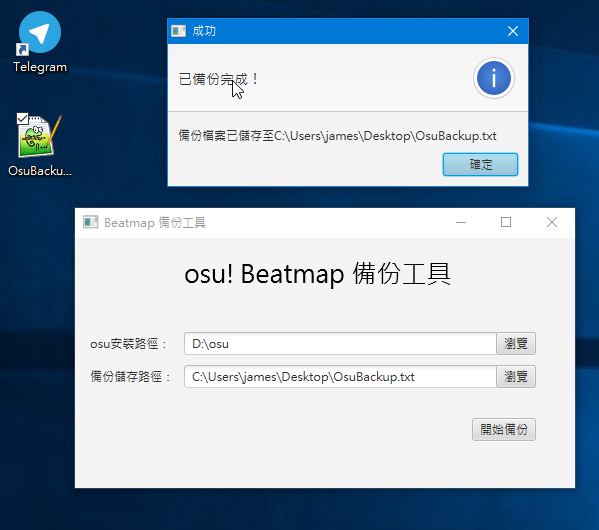Click into the 備份儲存路徑 input field
This screenshot has height=530, width=599.
(340, 377)
